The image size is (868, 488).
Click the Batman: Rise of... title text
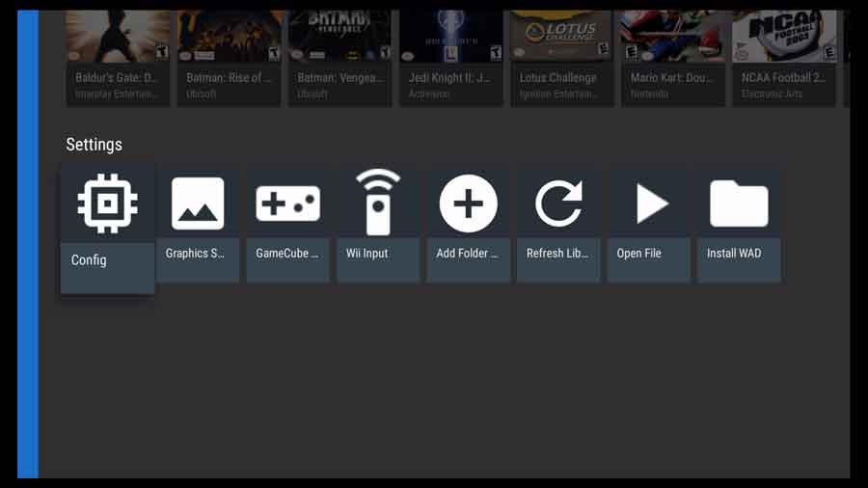[x=229, y=78]
